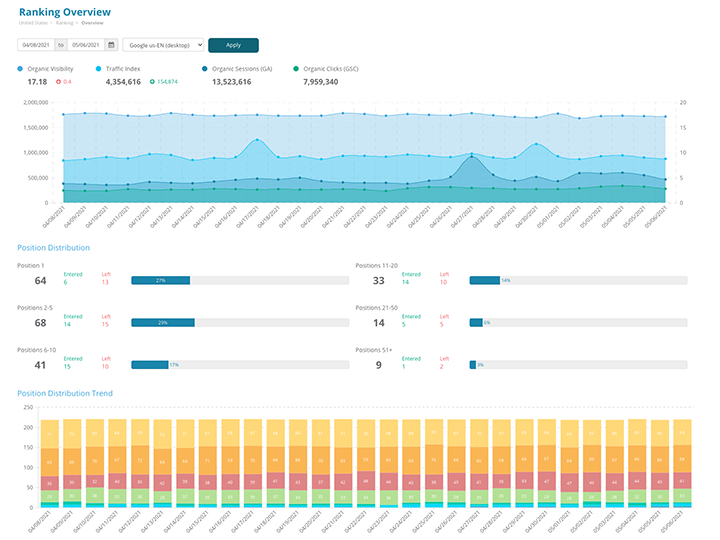Open the Google us-EN (desktop) dropdown
This screenshot has width=720, height=540.
click(x=163, y=45)
